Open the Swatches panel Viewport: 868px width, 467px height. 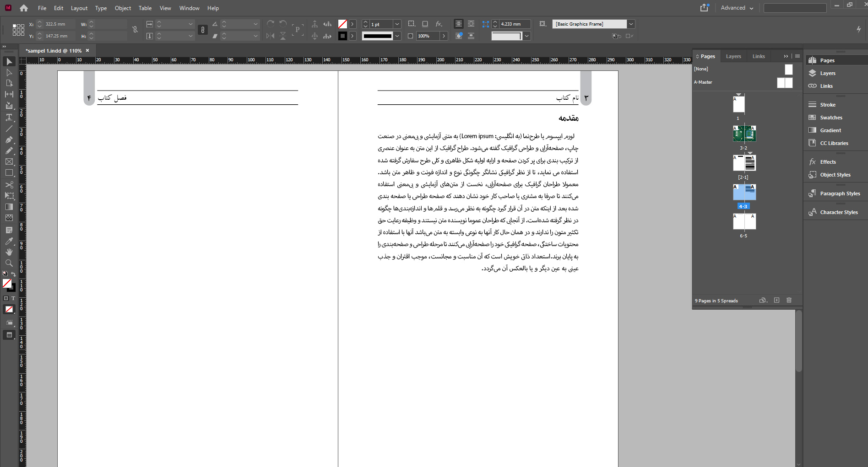point(831,118)
